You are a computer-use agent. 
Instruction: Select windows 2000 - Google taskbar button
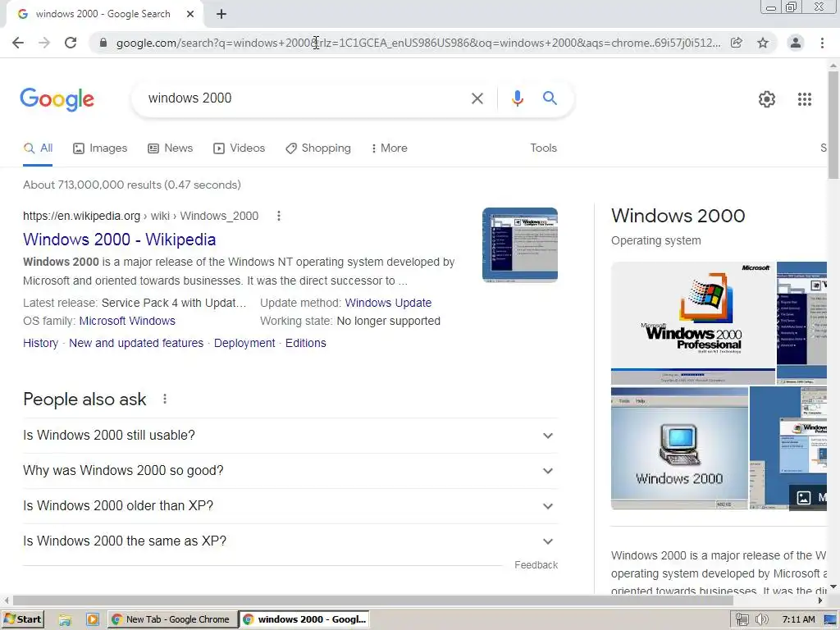[305, 620]
